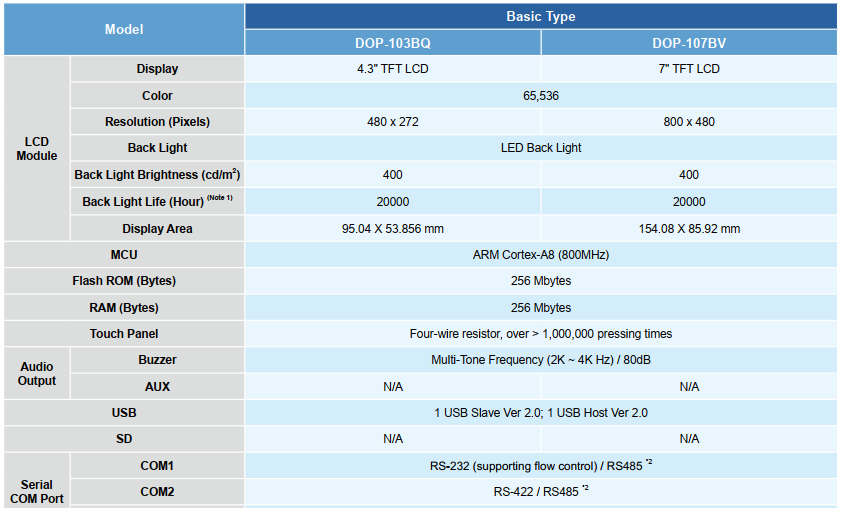Click the Back Light row label
The width and height of the screenshot is (850, 508).
pos(157,147)
